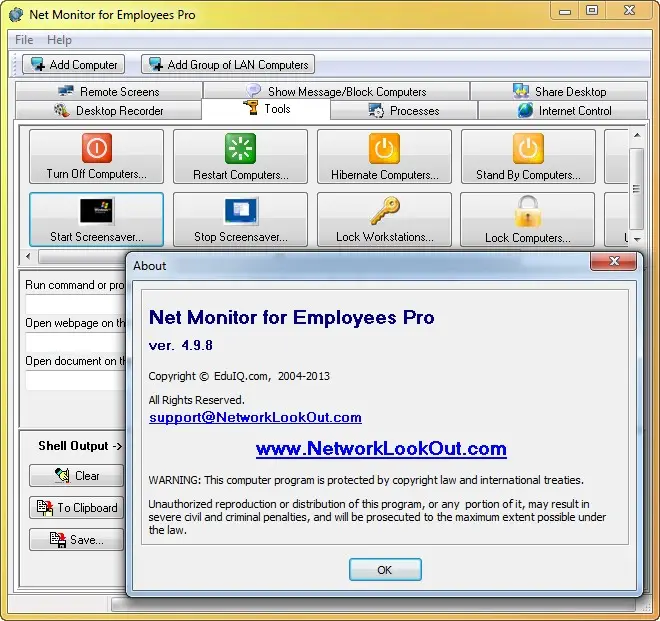The width and height of the screenshot is (660, 621).
Task: Click the Start Screensaver icon
Action: 96,211
